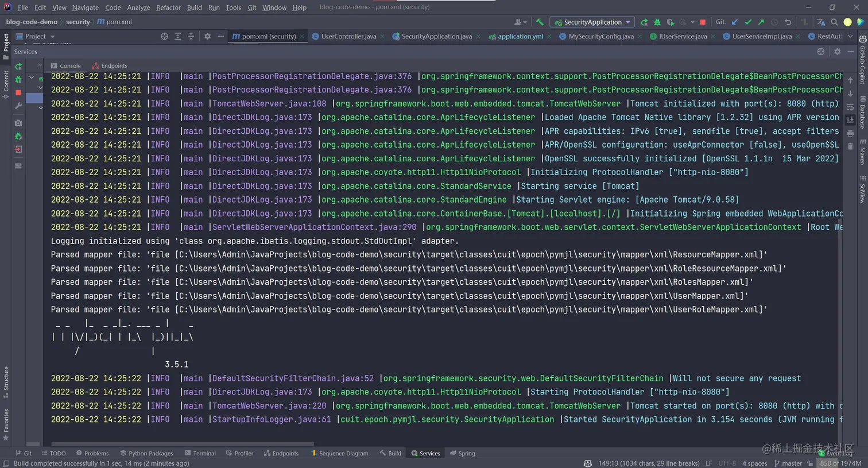Open the dropdown arrow beside the profiler run icon
Viewport: 868px width, 468px height.
pos(692,22)
